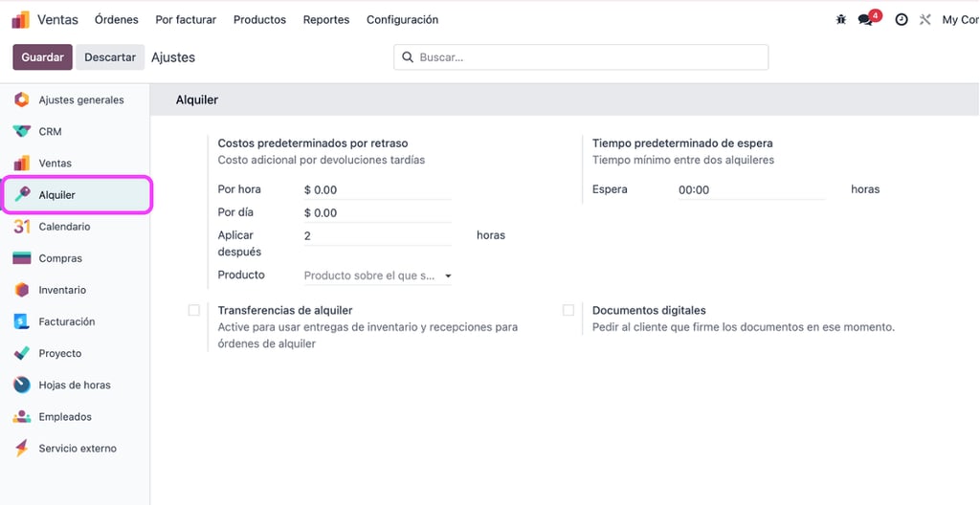Click the Aplicar después hours field
Screen dimensions: 980x506
[377, 236]
